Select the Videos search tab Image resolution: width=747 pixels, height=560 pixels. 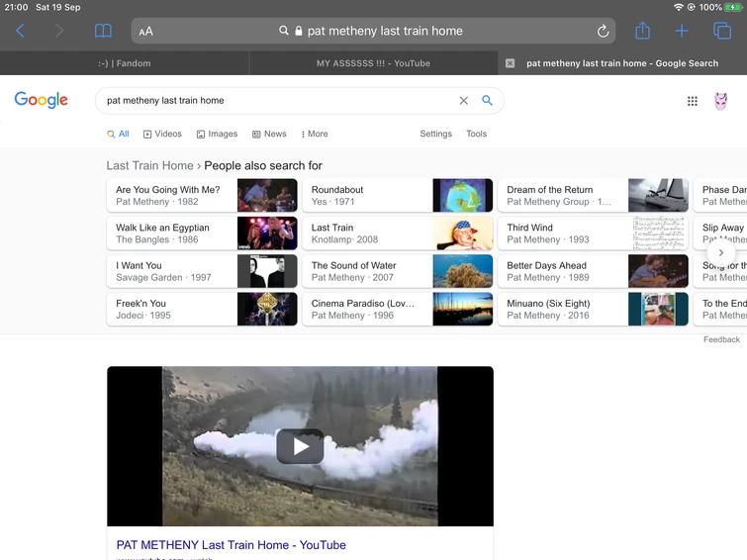(162, 134)
